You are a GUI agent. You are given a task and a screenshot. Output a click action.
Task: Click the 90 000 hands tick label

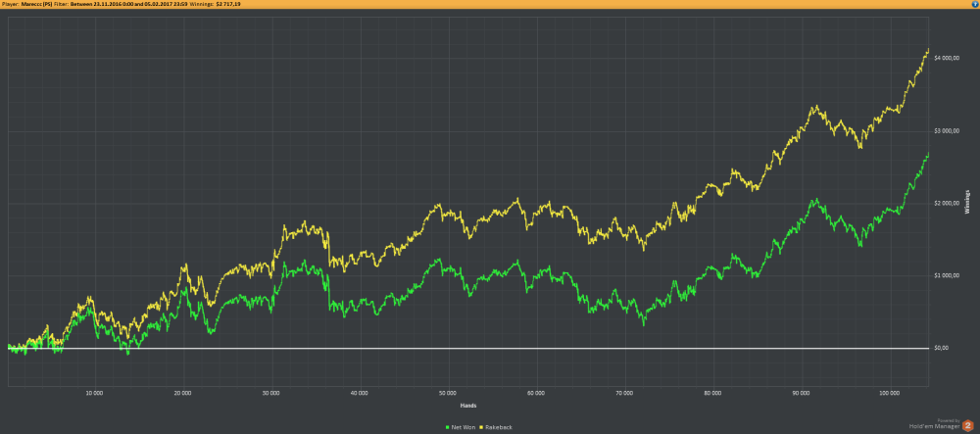click(x=801, y=394)
